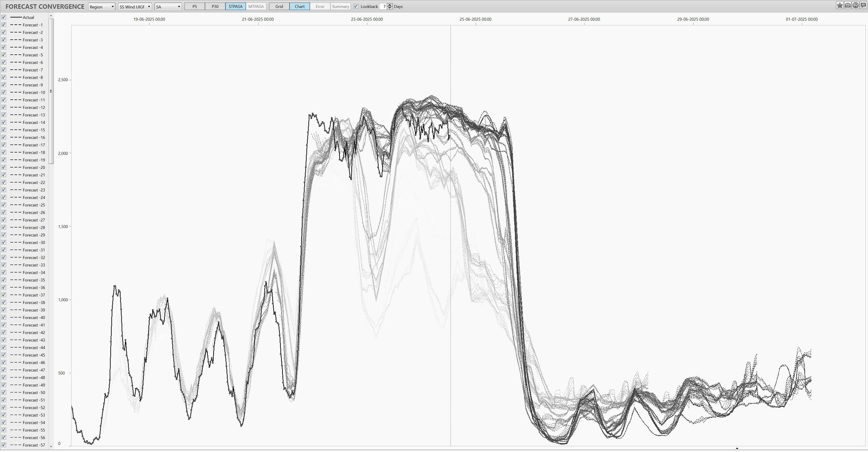Screen dimensions: 868x452
Task: Toggle the Forecast -20 series checkbox
Action: pos(4,167)
